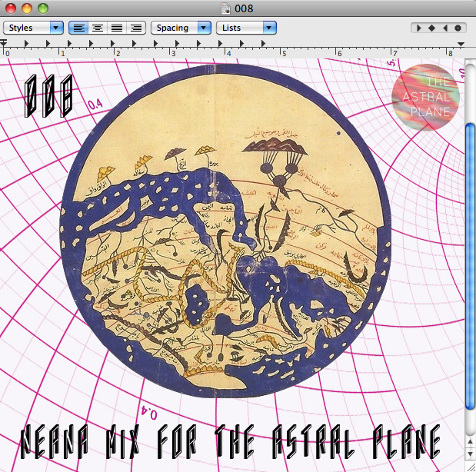
Task: Open the Lists dropdown
Action: 245,28
